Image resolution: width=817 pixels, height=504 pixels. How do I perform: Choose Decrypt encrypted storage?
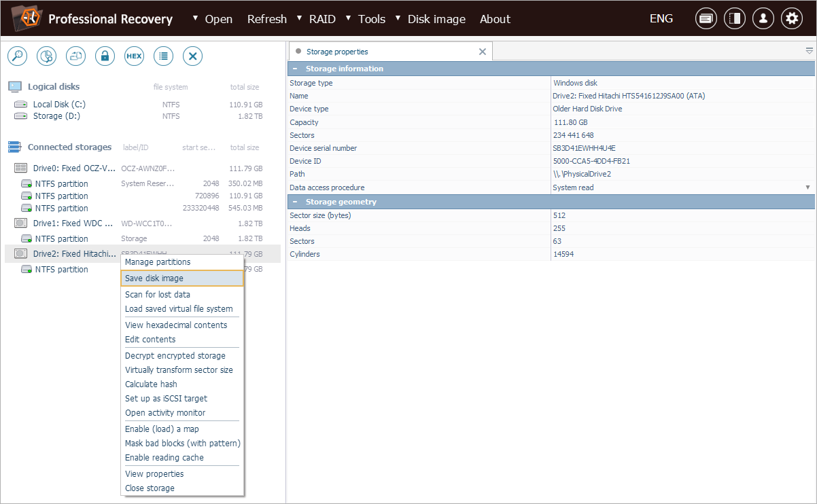coord(182,356)
